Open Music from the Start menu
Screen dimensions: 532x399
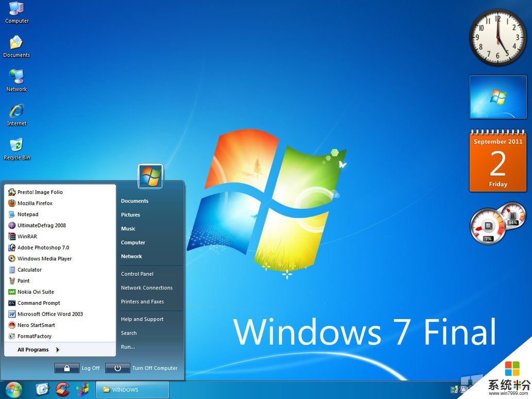point(128,229)
